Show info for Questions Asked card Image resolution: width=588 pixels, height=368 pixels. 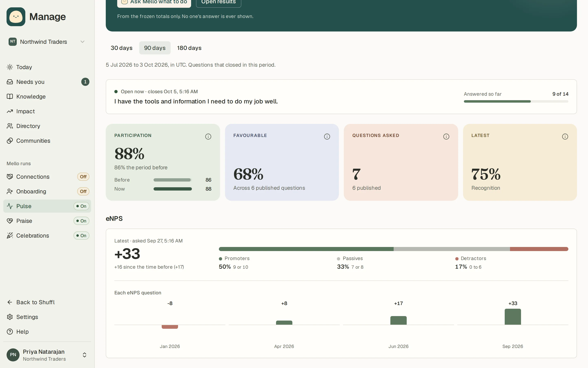pyautogui.click(x=446, y=137)
